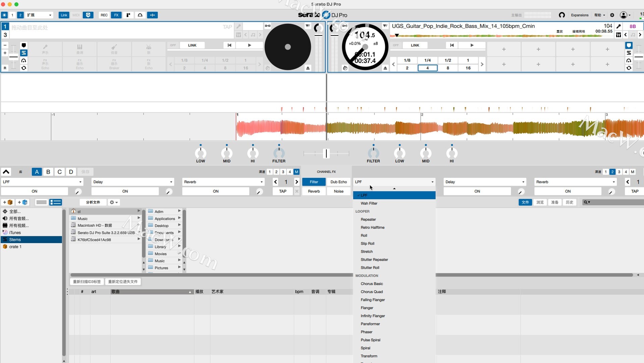This screenshot has width=644, height=363.
Task: Toggle the Link button in top toolbar
Action: (64, 15)
